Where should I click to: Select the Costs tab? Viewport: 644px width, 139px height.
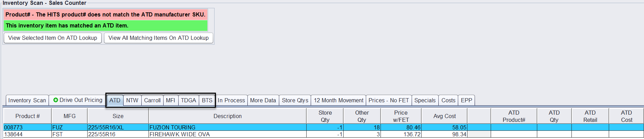coord(448,100)
